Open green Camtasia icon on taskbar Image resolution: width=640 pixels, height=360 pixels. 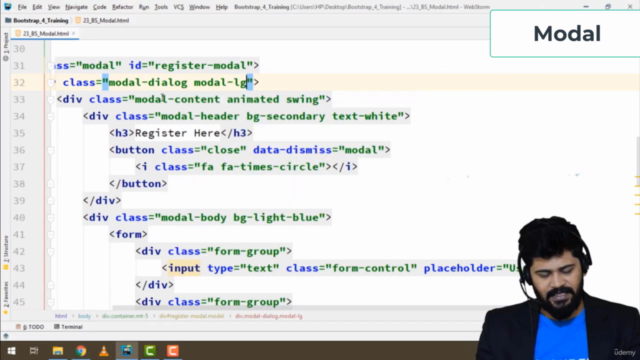[x=150, y=351]
